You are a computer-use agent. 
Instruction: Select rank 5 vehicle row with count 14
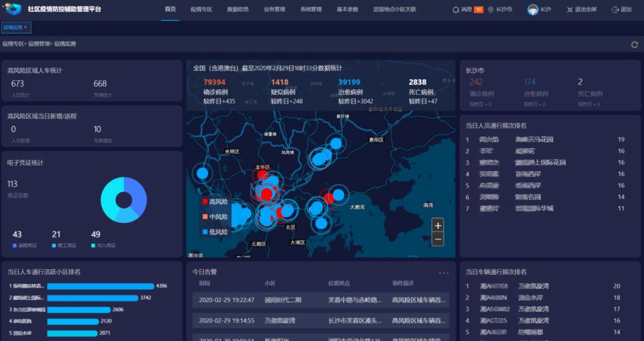(x=543, y=333)
